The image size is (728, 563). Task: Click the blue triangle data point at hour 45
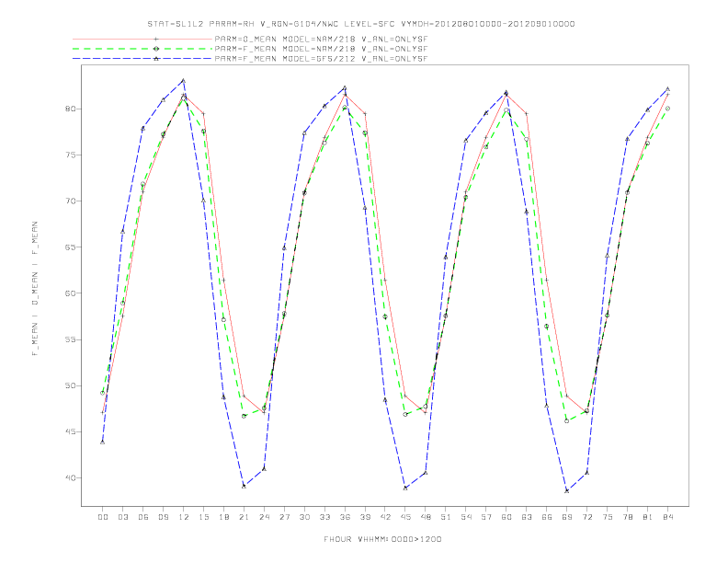point(405,488)
